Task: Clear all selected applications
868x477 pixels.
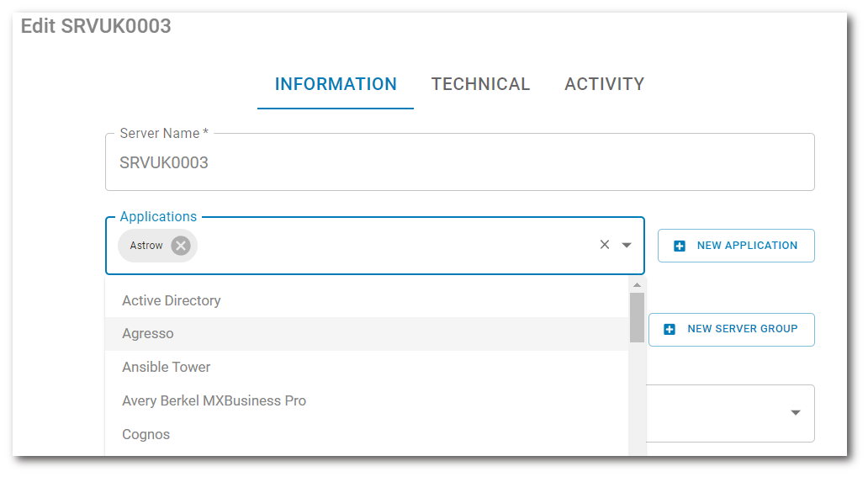Action: tap(604, 245)
